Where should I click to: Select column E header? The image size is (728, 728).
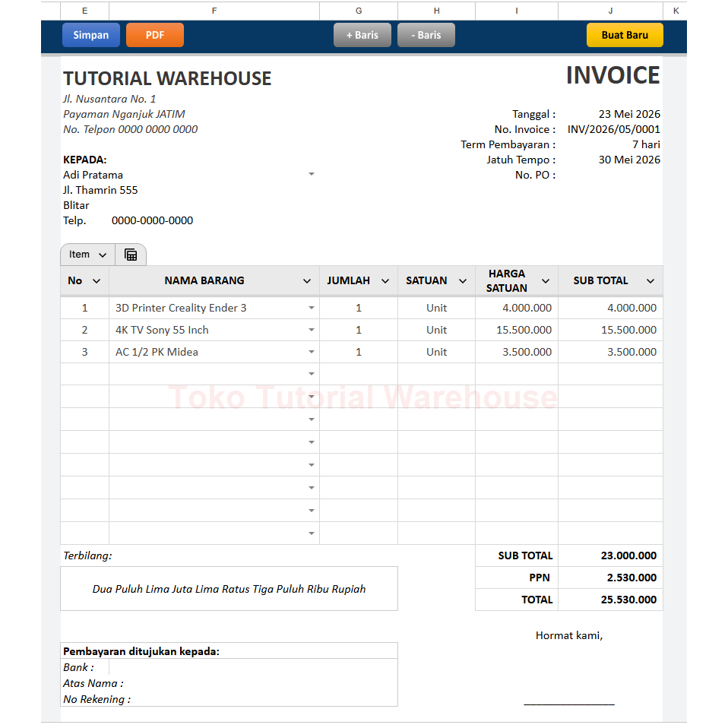click(x=84, y=11)
